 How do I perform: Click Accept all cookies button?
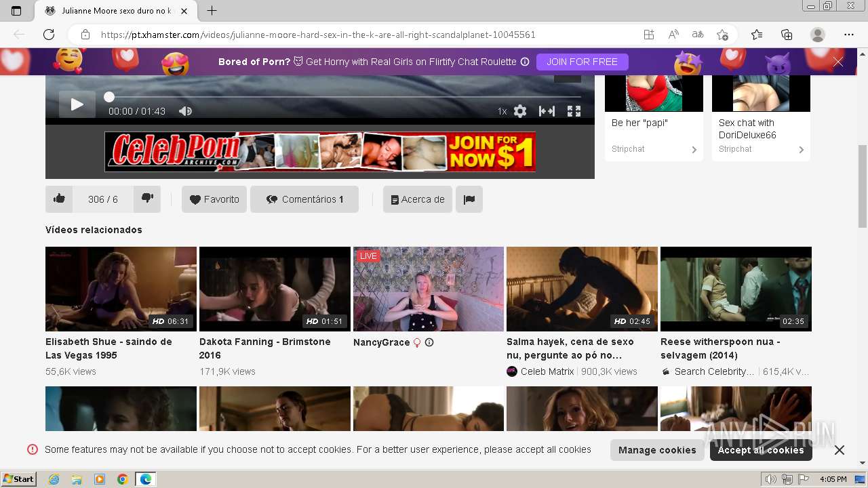coord(761,450)
